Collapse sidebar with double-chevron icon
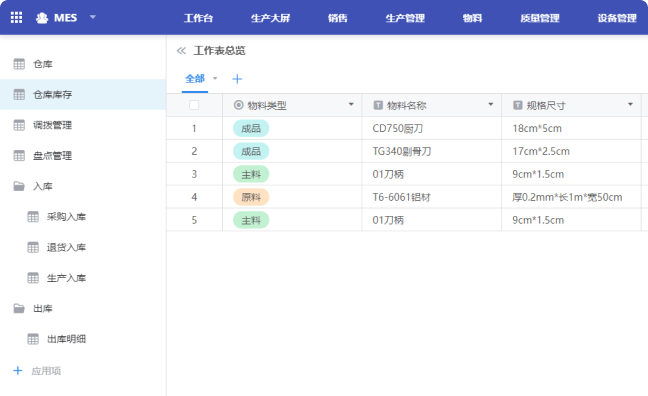Screen dimensions: 648x396 point(181,51)
